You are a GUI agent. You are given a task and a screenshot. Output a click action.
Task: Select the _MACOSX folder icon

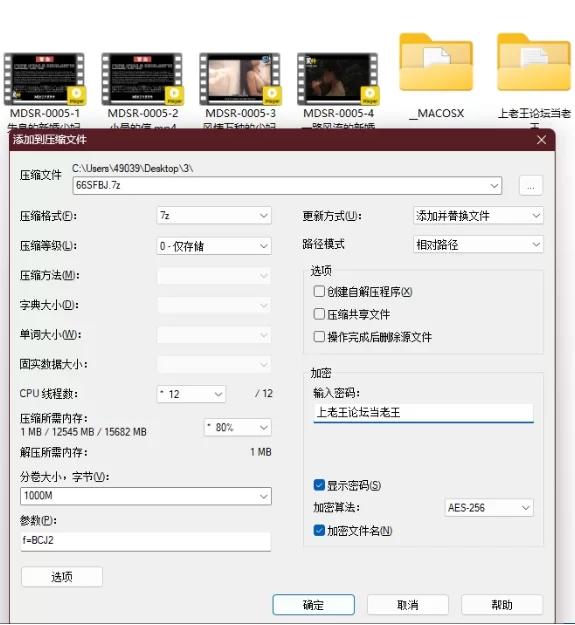(436, 63)
